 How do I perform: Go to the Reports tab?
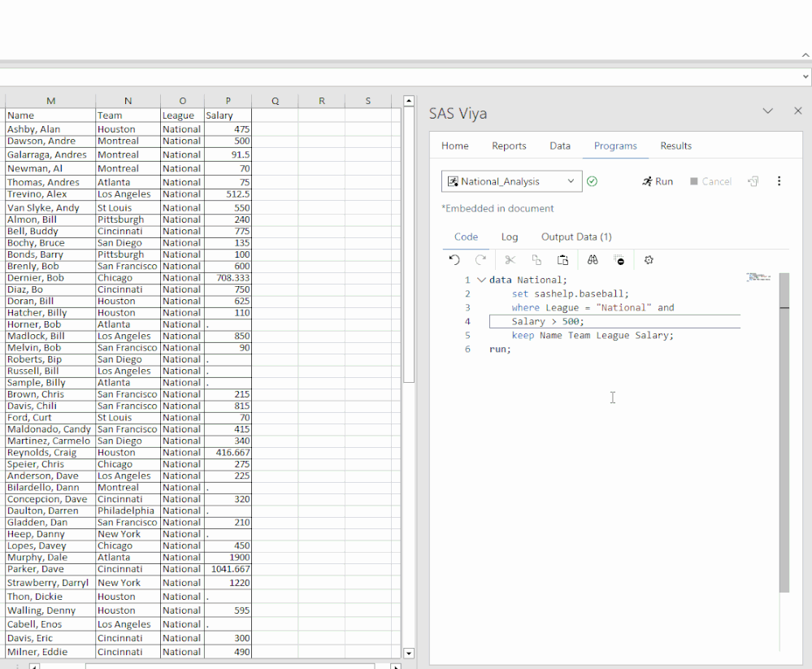point(509,146)
